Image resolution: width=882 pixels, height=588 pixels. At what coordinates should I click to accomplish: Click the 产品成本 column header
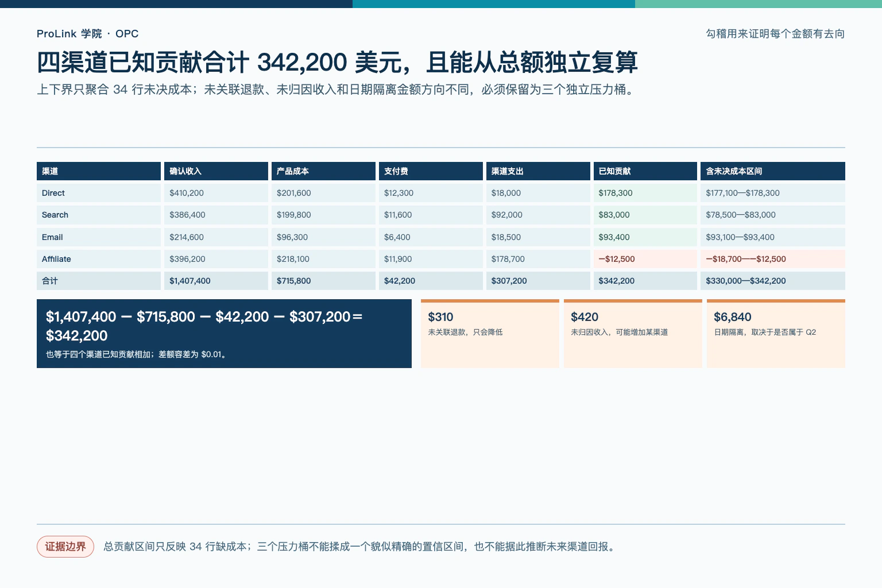[323, 171]
